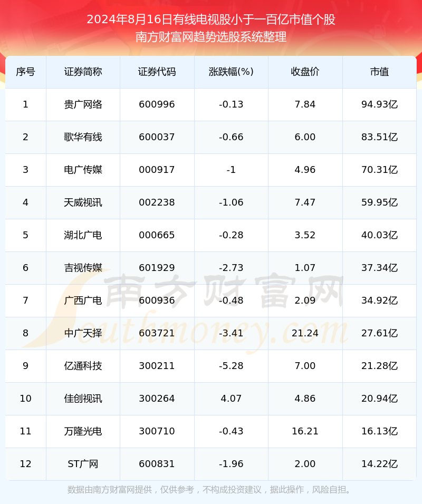Select stock name 歌华有线
This screenshot has height=504, width=422.
(83, 137)
